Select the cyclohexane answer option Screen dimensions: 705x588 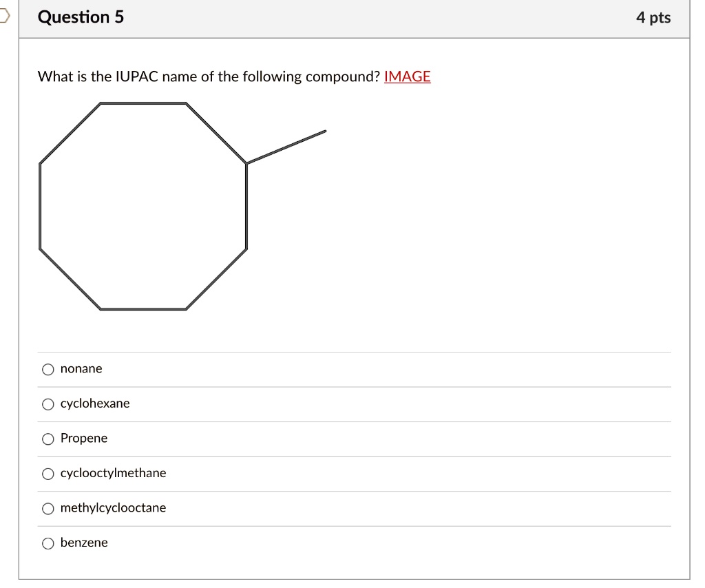(x=48, y=404)
